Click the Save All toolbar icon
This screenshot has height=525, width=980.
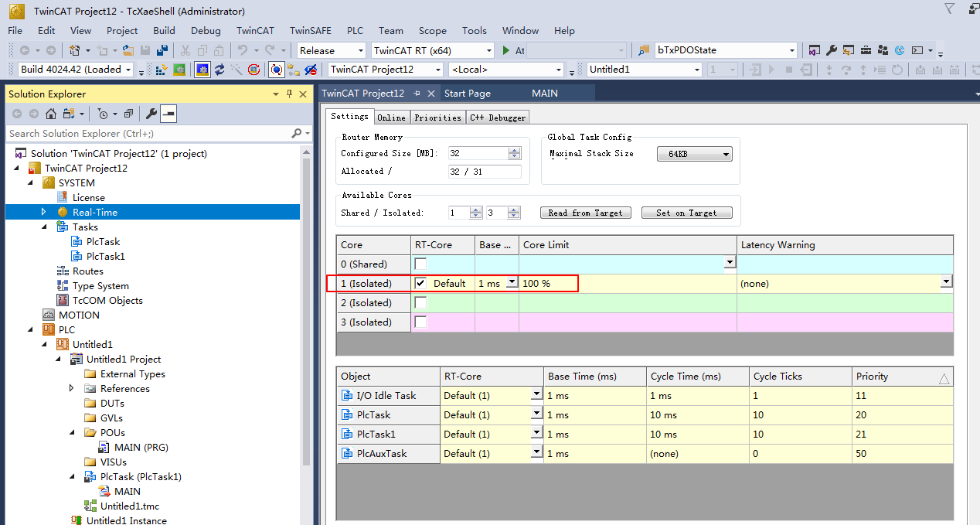pos(162,50)
